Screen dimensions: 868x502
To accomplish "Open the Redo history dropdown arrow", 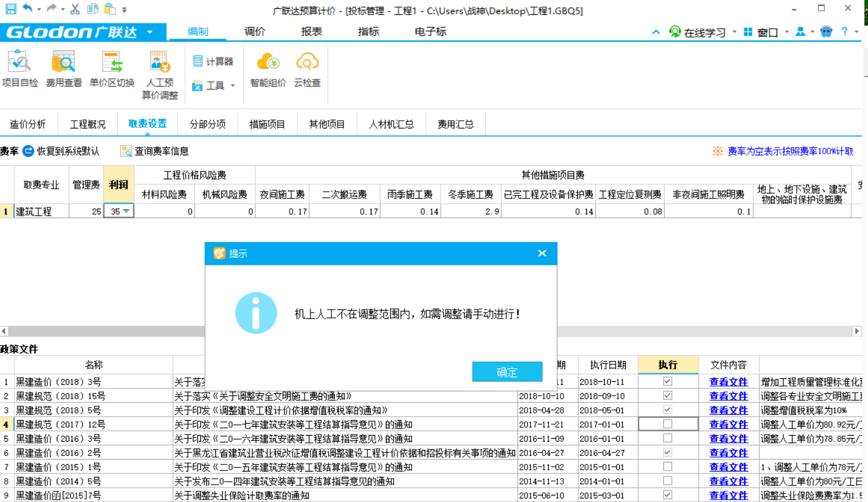I will pyautogui.click(x=63, y=10).
